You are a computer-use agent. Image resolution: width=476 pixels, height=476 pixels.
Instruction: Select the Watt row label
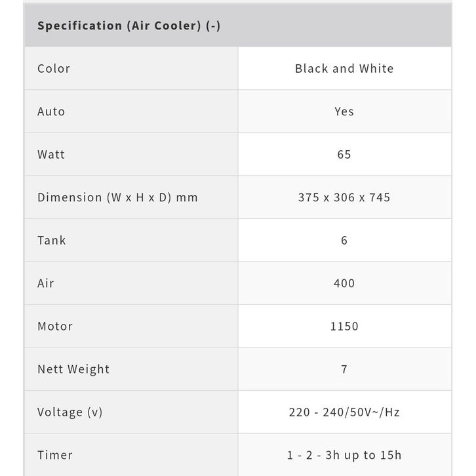pos(51,155)
